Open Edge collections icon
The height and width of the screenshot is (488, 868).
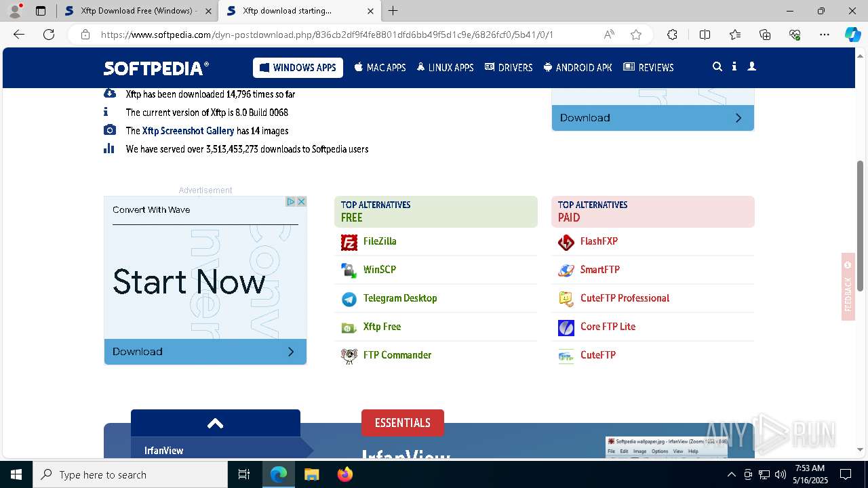pos(765,35)
